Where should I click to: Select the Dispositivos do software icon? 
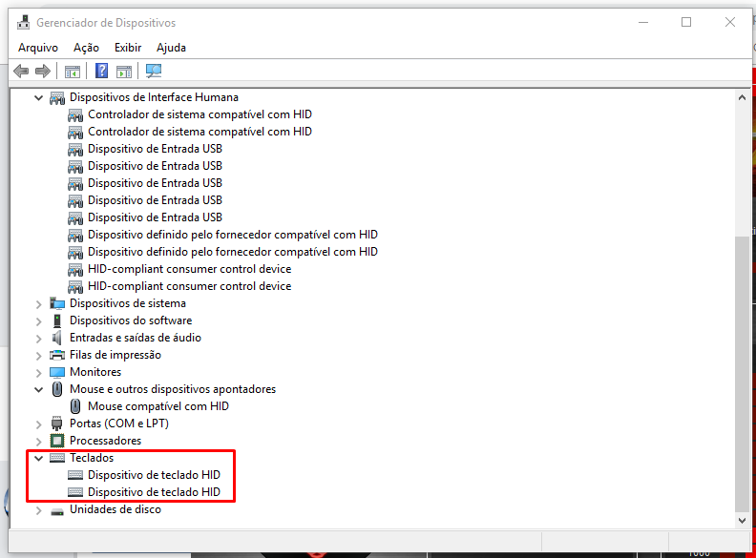[x=57, y=320]
